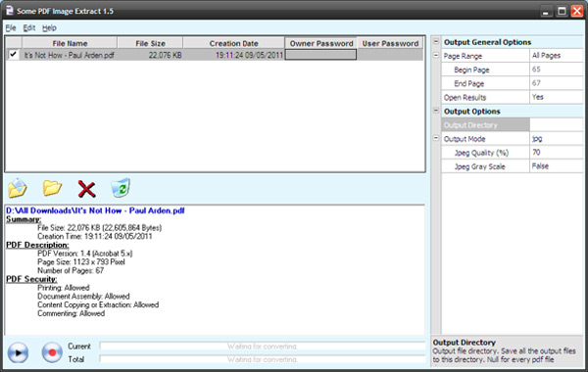Select the Begin Page property label
Image resolution: width=588 pixels, height=372 pixels.
[486, 70]
